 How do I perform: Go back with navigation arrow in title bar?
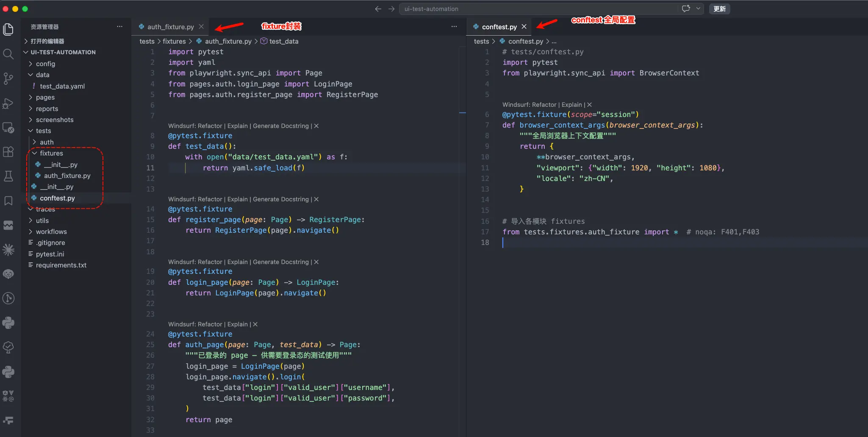pos(378,9)
